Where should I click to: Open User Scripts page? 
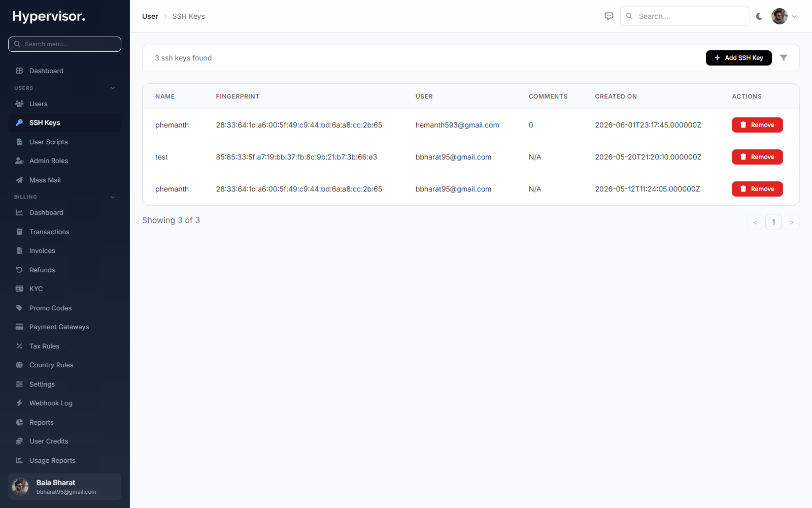pos(64,142)
